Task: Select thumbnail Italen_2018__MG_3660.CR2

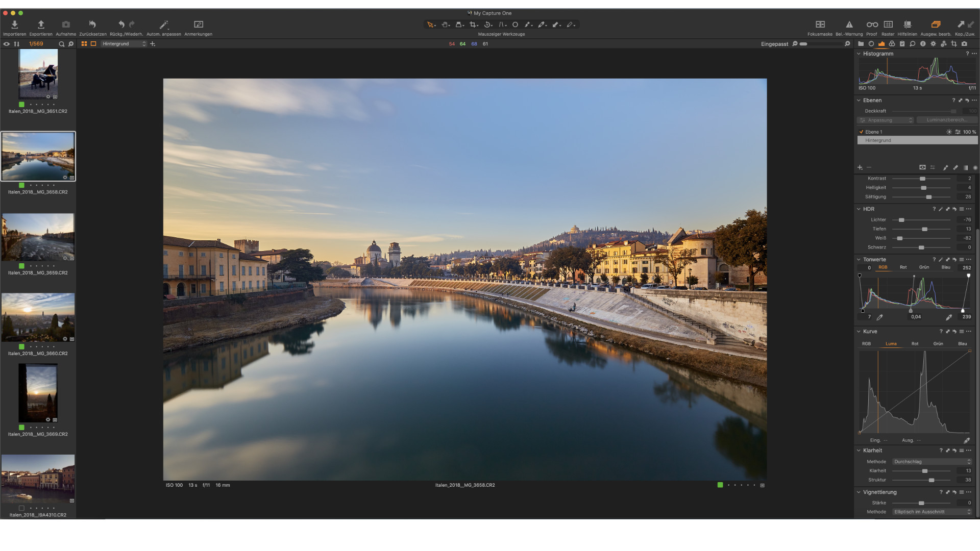Action: point(38,317)
